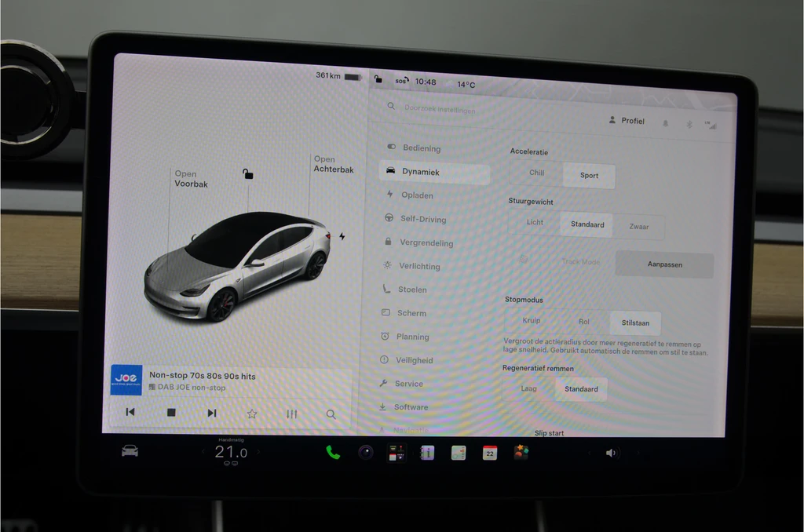Tap the LTE signal strength icon
The height and width of the screenshot is (532, 804).
(x=711, y=125)
